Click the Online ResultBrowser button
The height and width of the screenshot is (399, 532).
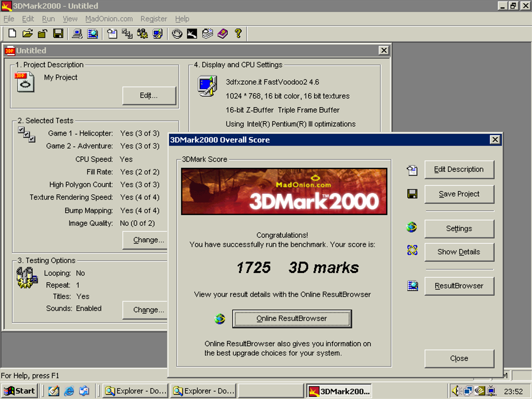292,318
